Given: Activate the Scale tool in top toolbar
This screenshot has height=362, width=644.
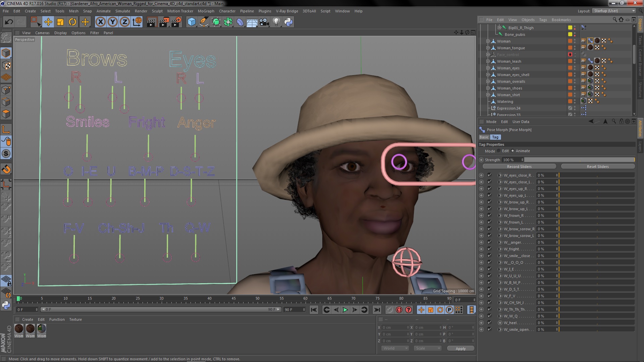Looking at the screenshot, I should click(x=60, y=22).
